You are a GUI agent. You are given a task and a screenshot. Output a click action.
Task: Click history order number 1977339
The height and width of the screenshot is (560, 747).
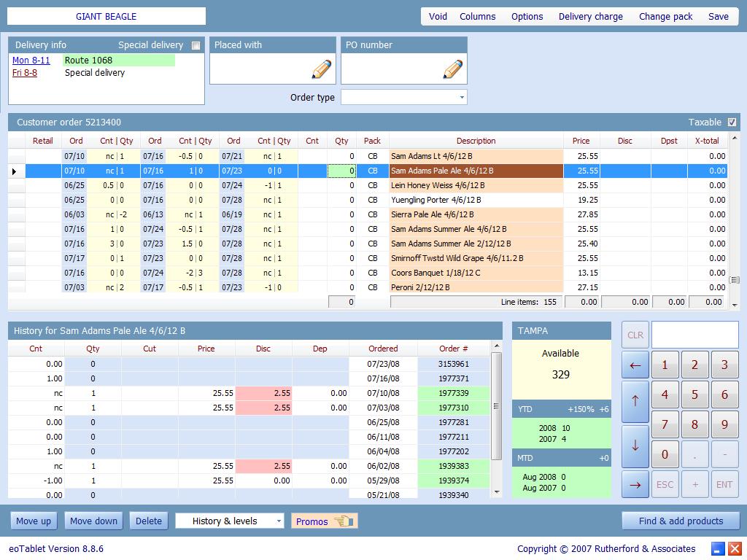(454, 393)
